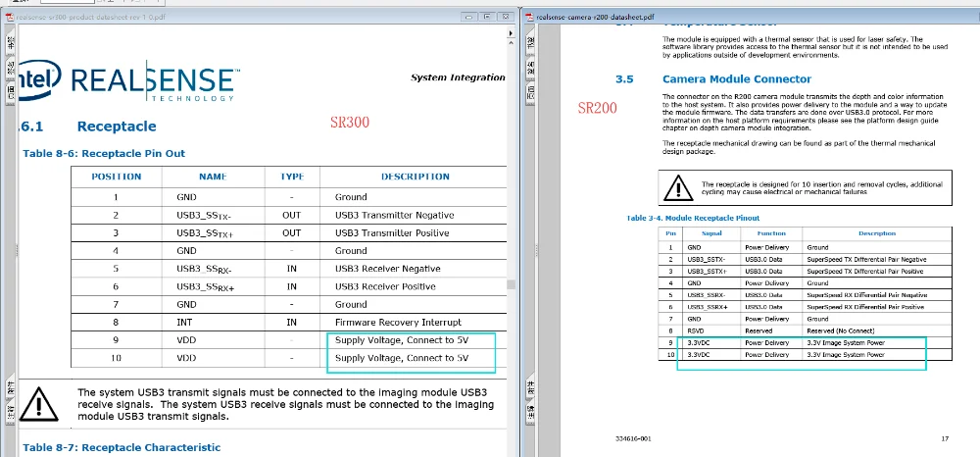Click scroll-up arrow in SR300 window
This screenshot has width=980, height=457.
pos(512,45)
